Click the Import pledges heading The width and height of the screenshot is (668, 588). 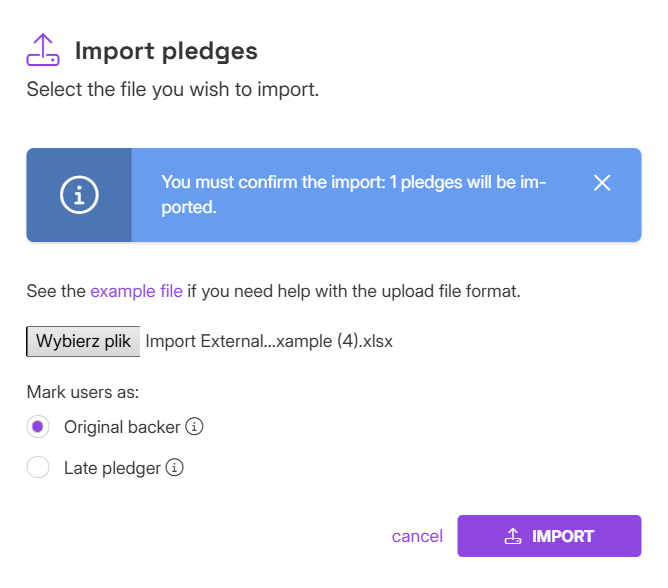click(166, 51)
